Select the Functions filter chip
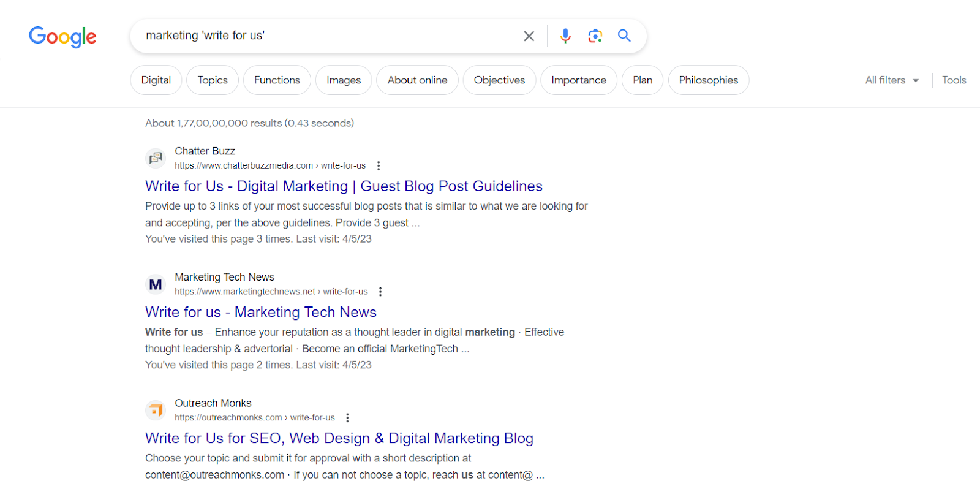Screen dimensions: 980x497 (277, 80)
